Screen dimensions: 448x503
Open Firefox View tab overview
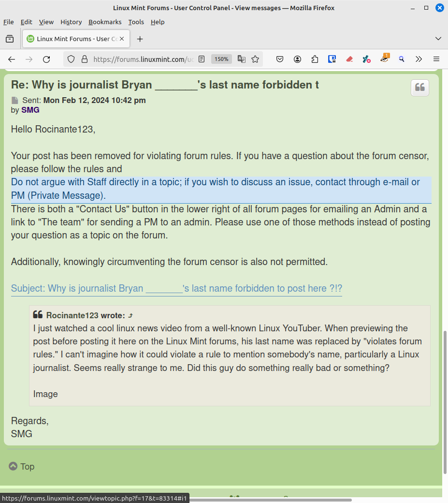click(x=10, y=39)
